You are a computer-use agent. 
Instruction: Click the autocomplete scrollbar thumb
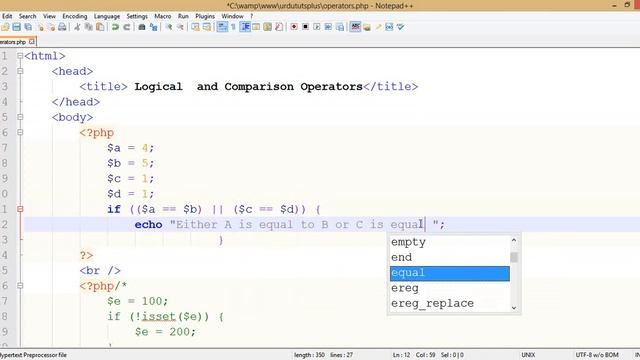pyautogui.click(x=514, y=257)
